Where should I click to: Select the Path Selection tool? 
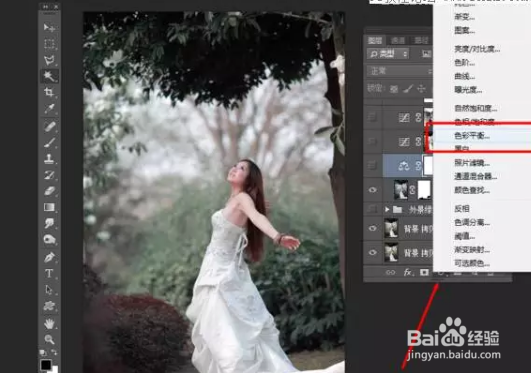point(49,290)
